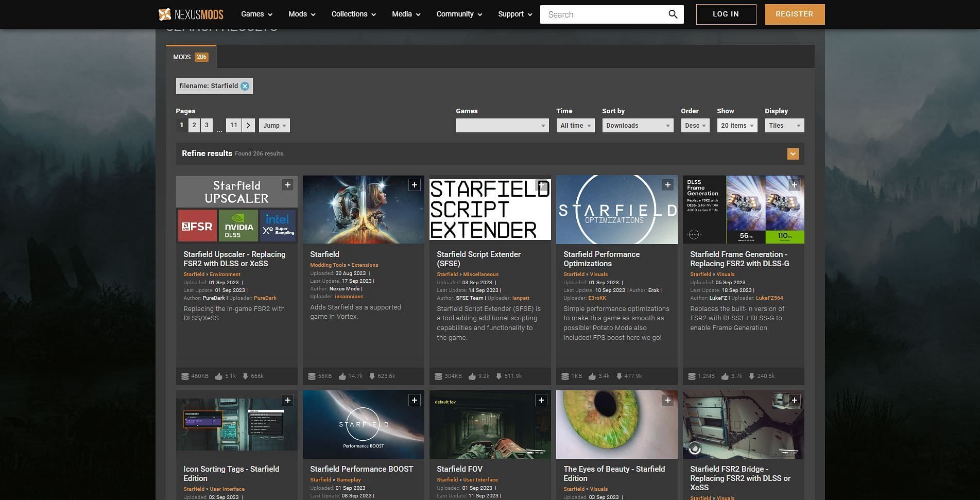
Task: Click thumbs-up icon on Starfield Frame Generation card
Action: [x=725, y=376]
